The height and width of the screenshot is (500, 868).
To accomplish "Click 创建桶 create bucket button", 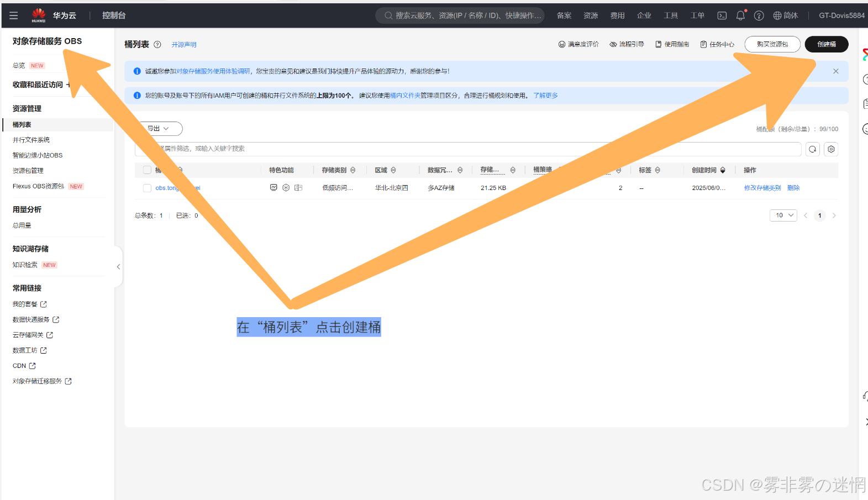I will tap(827, 44).
